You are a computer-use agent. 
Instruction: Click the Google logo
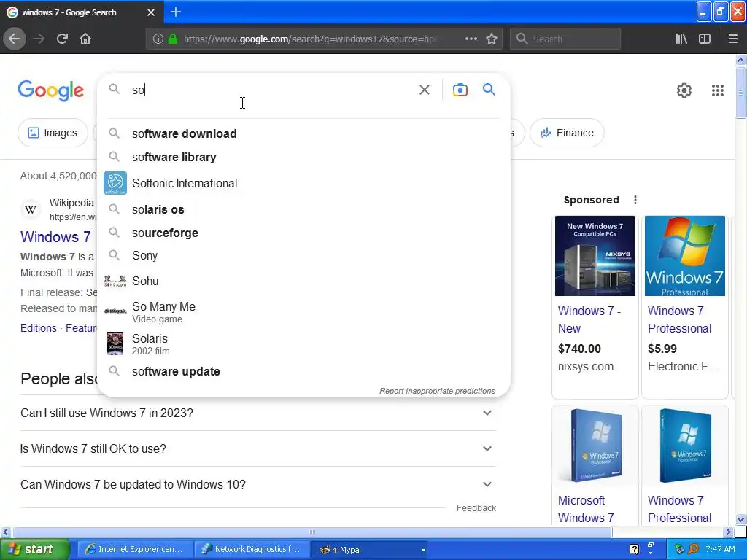coord(50,90)
